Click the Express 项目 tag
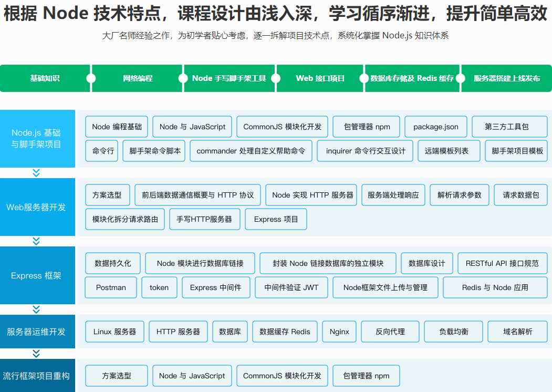552x392 pixels. [276, 219]
